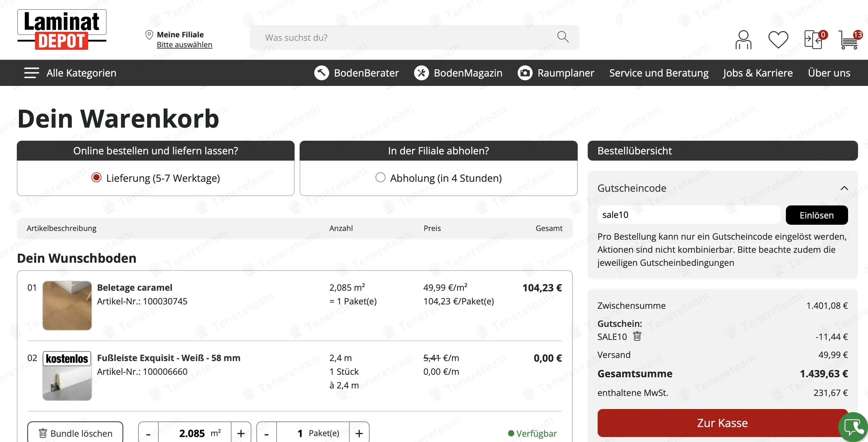The width and height of the screenshot is (868, 442).
Task: Click the enthaltene MwSt. 231,67 € value
Action: point(830,393)
